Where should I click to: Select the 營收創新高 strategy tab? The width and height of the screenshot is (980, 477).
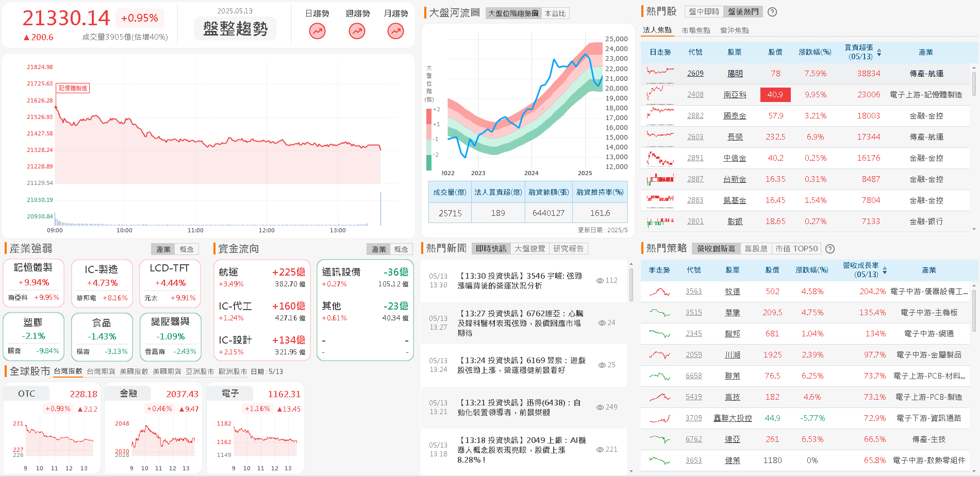tap(716, 249)
